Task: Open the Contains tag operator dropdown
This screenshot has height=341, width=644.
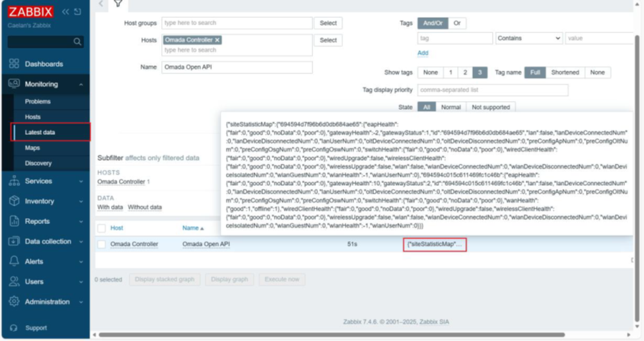Action: [x=529, y=39]
